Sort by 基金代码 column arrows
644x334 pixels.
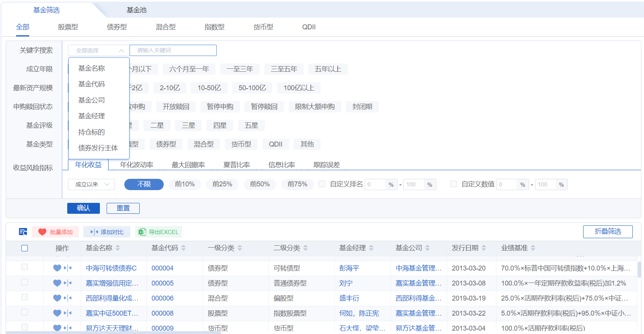click(x=183, y=248)
